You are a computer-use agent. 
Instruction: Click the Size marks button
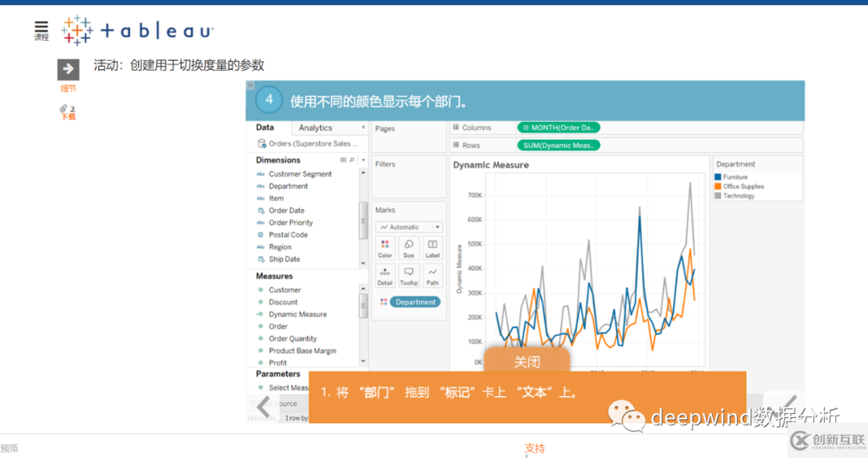tap(408, 249)
